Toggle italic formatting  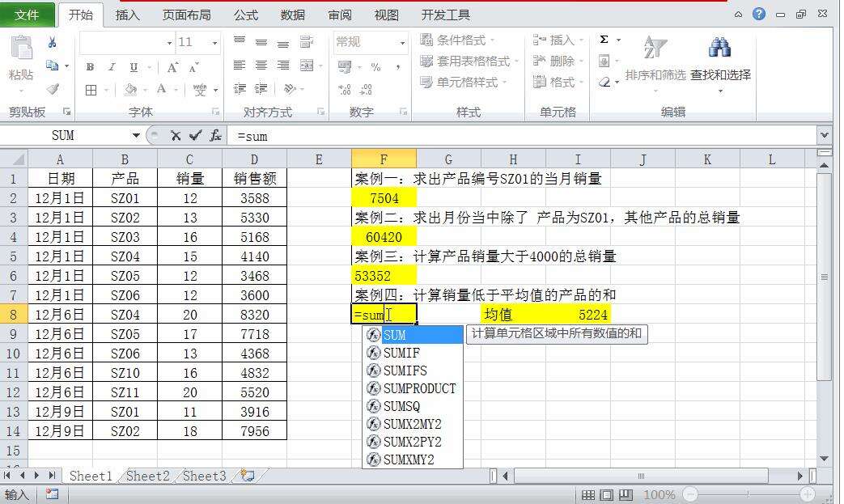(x=112, y=67)
